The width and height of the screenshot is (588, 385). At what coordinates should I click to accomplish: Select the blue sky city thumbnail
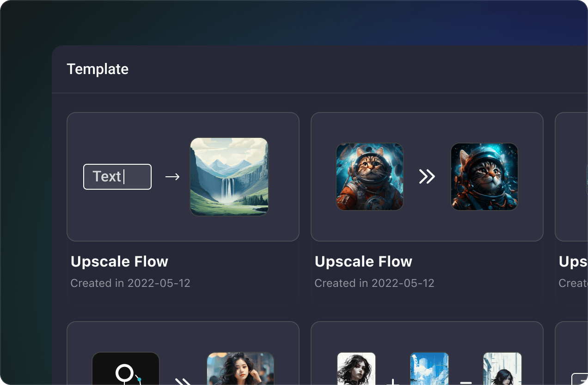pos(429,368)
